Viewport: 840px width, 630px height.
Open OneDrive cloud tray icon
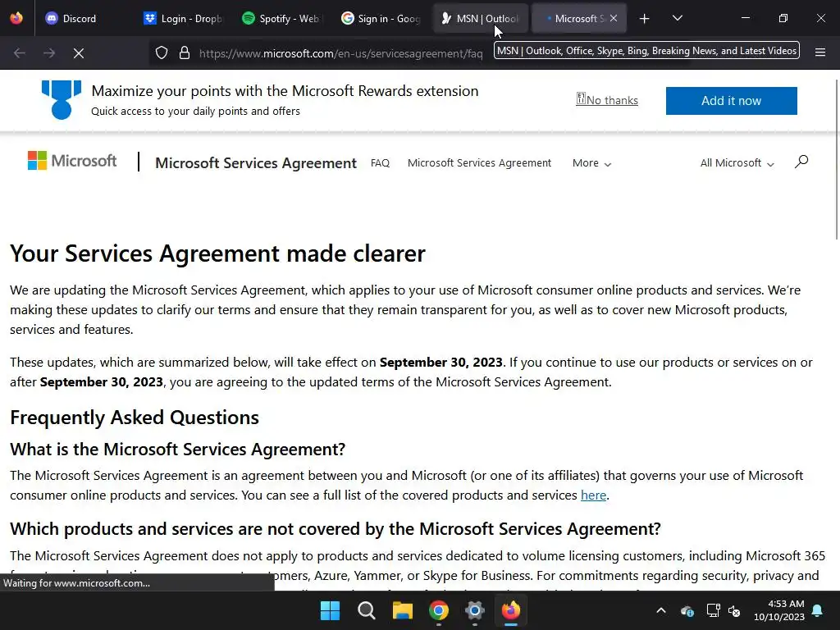(687, 610)
